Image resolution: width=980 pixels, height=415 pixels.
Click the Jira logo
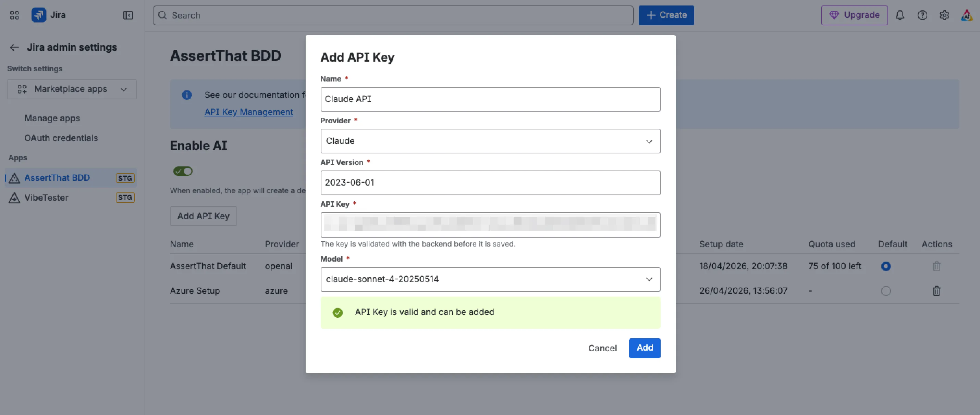(39, 15)
